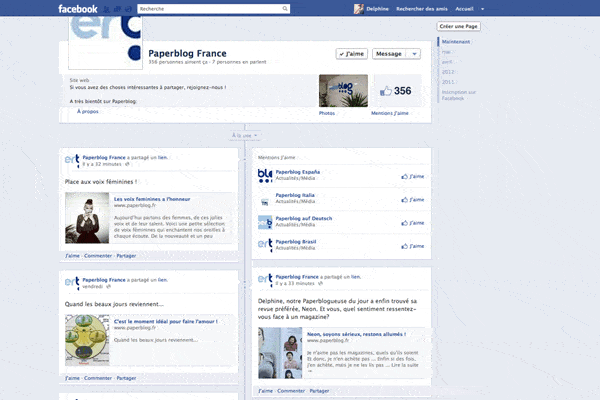
Task: Select Maintenant in the timeline navigation
Action: tap(456, 42)
